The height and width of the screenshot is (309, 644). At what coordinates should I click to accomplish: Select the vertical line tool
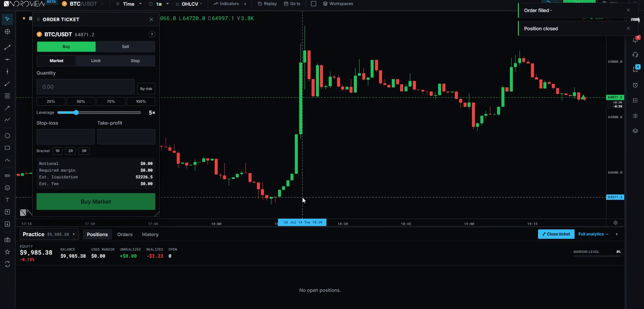click(7, 72)
